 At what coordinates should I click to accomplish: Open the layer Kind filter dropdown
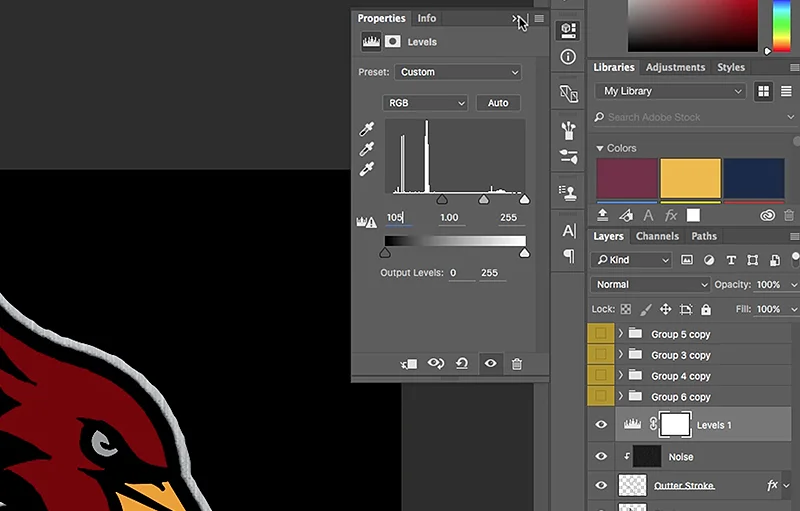point(631,260)
